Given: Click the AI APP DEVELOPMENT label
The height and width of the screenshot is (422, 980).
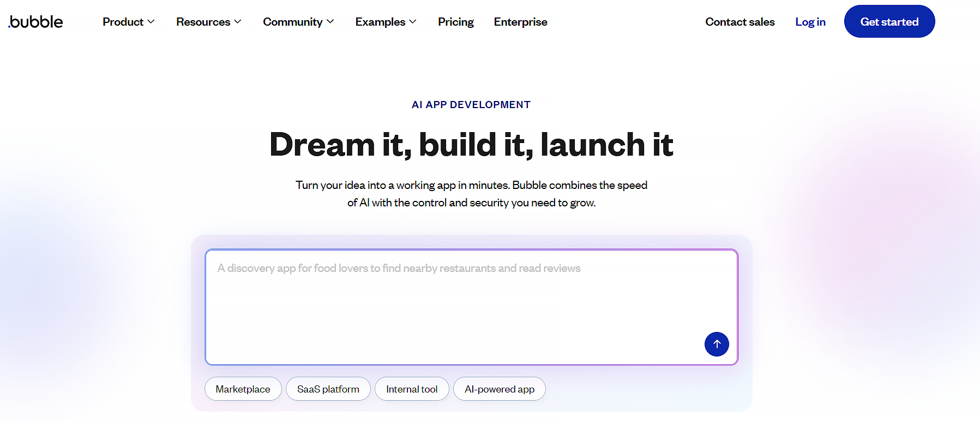Looking at the screenshot, I should tap(471, 105).
